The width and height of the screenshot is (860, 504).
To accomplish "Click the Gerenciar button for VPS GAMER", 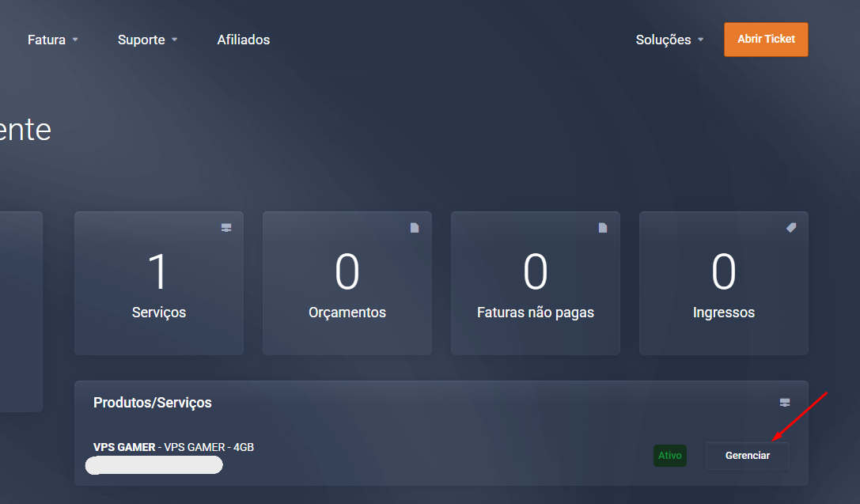I will pyautogui.click(x=747, y=456).
